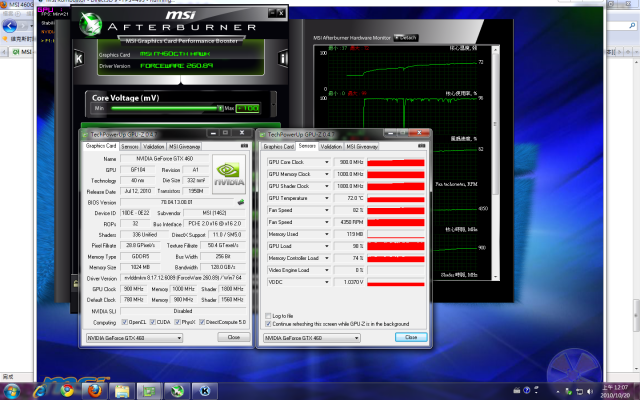Toggle the CUDA checkbox

tap(153, 322)
